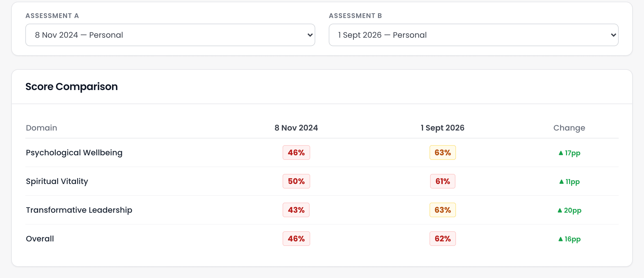644x278 pixels.
Task: Click Transformative Leadership 63% score badge
Action: (443, 210)
